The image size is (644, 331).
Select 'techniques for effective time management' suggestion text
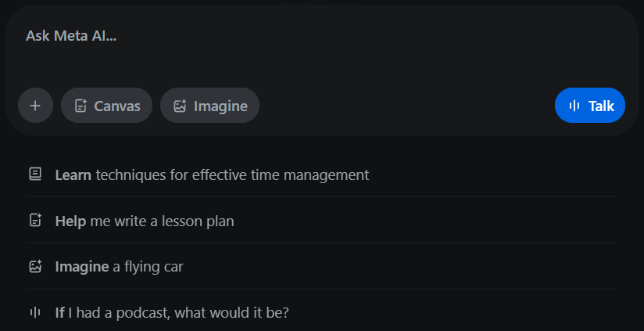coord(232,174)
